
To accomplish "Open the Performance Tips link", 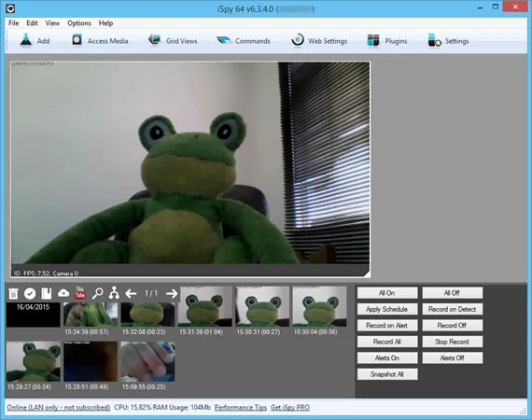I will click(x=241, y=408).
